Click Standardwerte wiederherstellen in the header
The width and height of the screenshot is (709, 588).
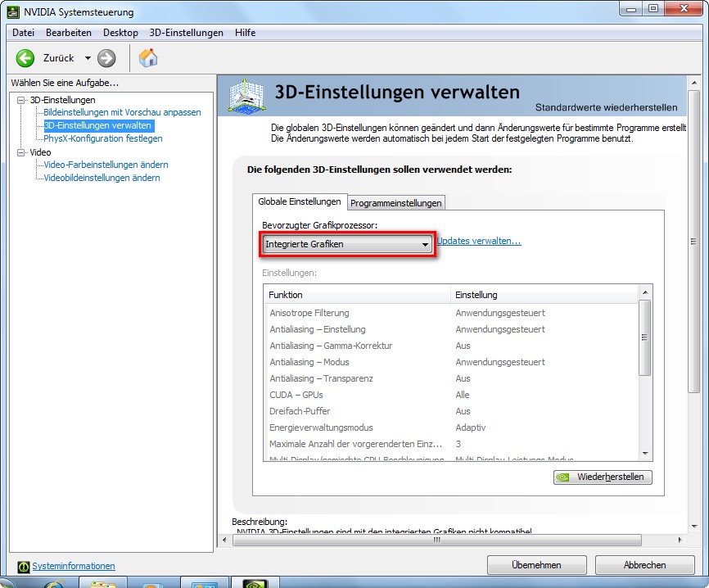607,107
